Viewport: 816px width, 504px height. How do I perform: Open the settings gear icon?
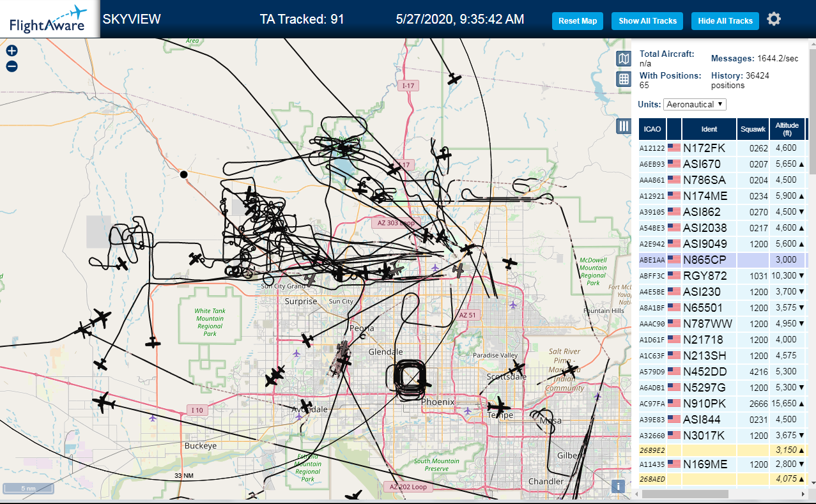[x=774, y=19]
